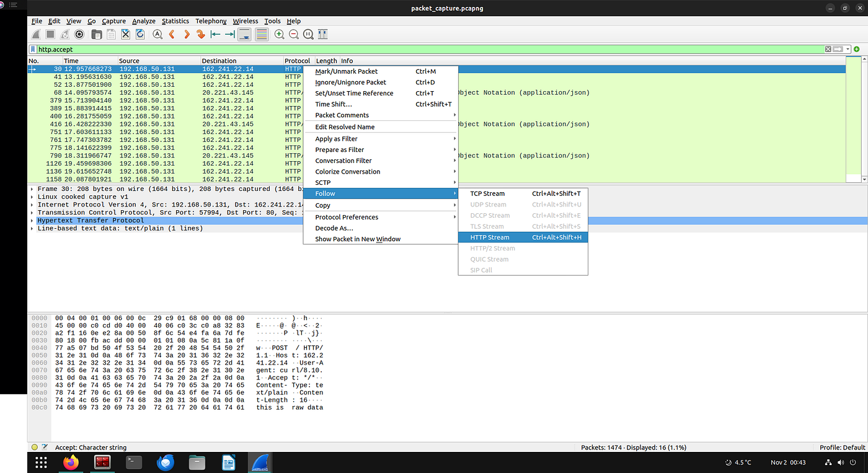Click the packet list vertical scrollbar
The height and width of the screenshot is (473, 868).
tap(866, 119)
